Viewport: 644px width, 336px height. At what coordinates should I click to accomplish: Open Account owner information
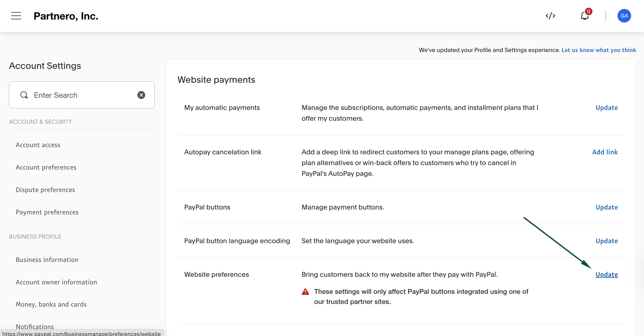tap(56, 282)
